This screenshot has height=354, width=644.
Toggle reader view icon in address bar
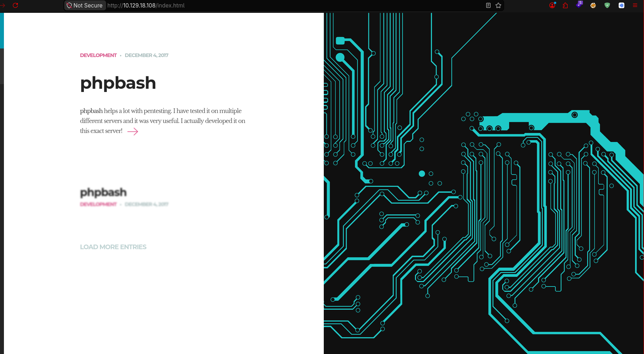(488, 5)
